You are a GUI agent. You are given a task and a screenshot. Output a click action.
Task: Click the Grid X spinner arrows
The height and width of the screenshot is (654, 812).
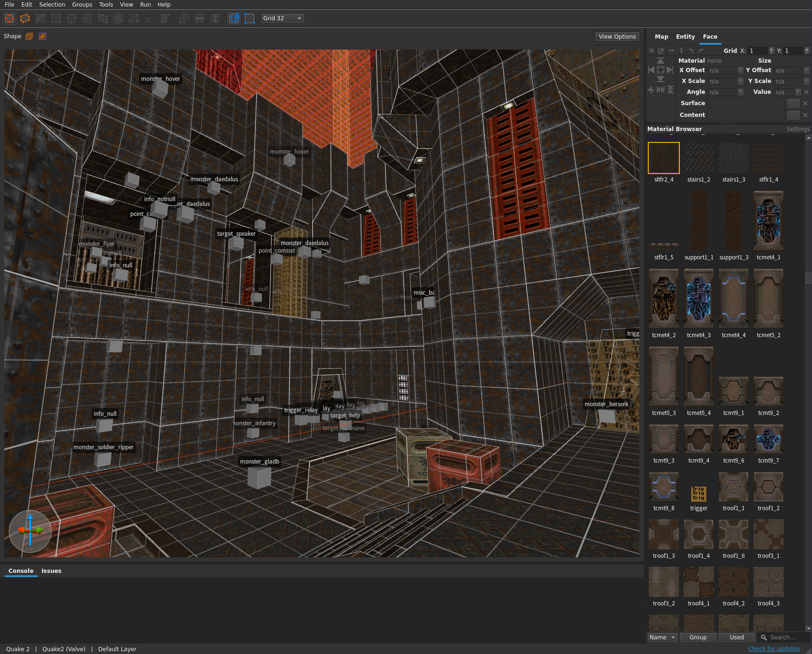click(771, 50)
